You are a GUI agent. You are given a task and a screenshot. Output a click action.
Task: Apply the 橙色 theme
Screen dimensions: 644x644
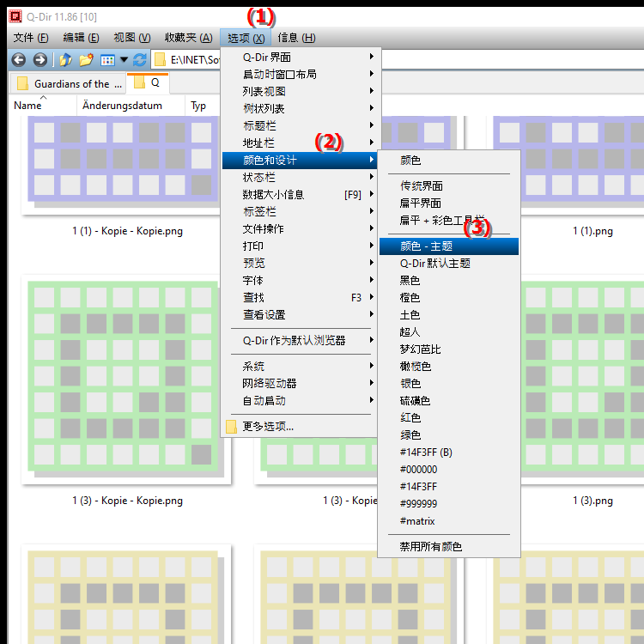449,298
